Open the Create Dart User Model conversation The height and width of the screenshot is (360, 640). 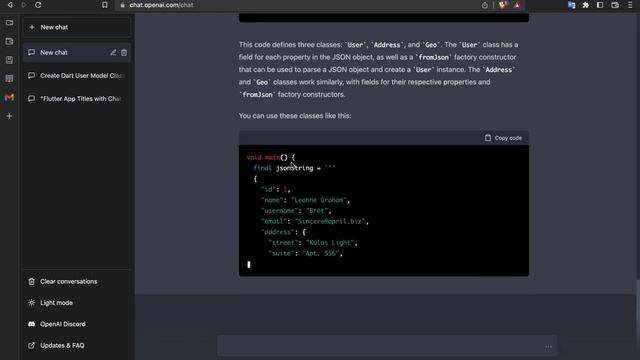(77, 76)
